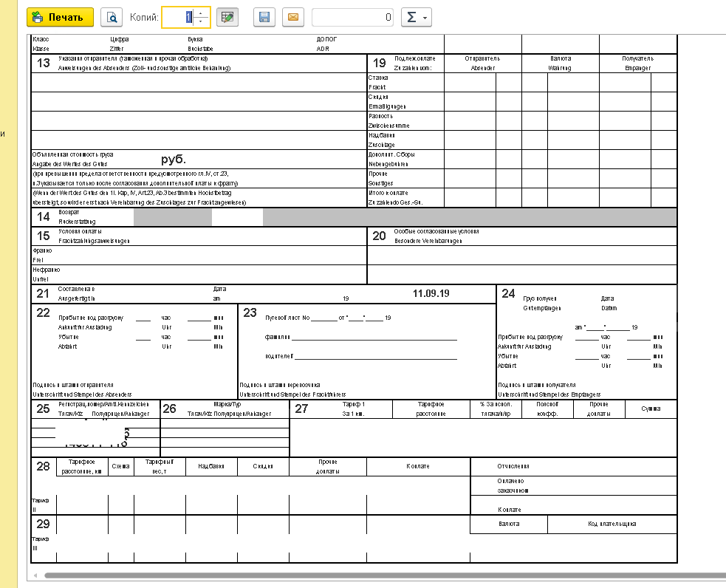The width and height of the screenshot is (726, 588).
Task: Focus the Копий copies number field
Action: [178, 17]
